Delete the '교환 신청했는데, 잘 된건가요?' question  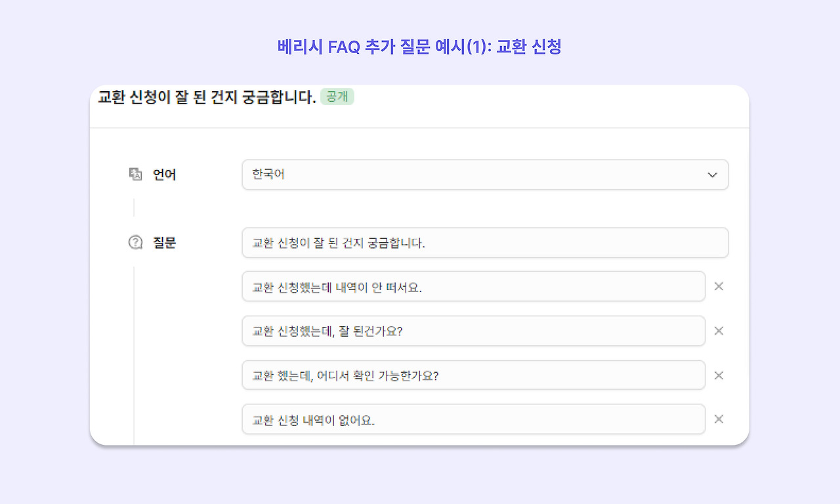click(x=719, y=331)
